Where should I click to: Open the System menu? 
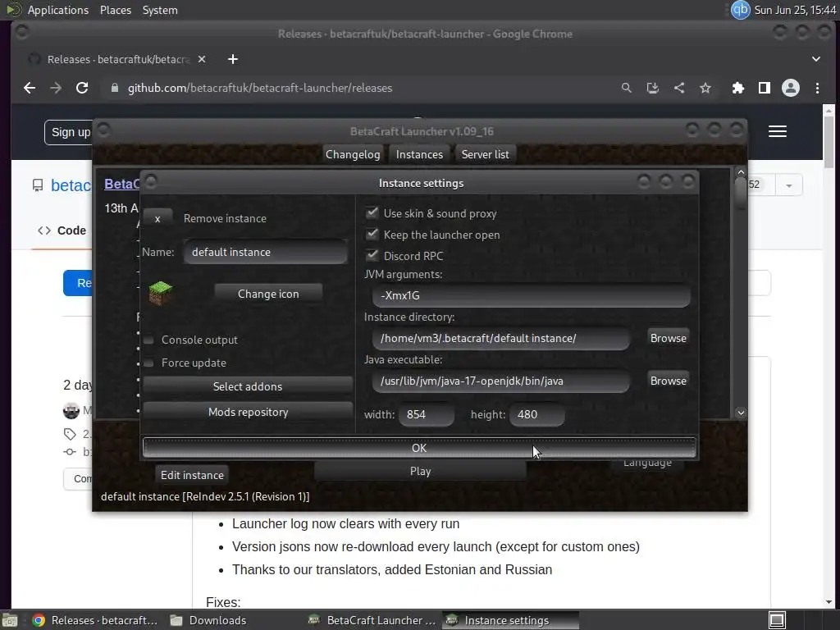[160, 10]
